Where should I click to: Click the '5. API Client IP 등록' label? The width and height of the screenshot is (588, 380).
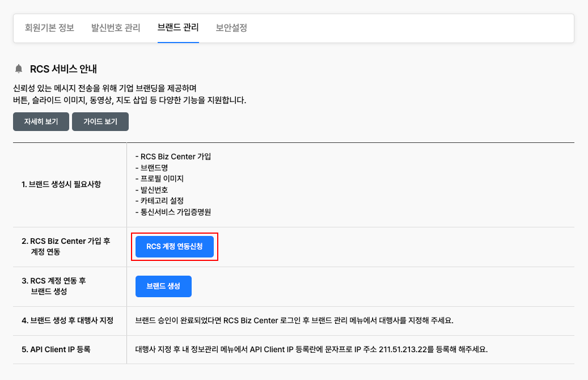coord(56,349)
